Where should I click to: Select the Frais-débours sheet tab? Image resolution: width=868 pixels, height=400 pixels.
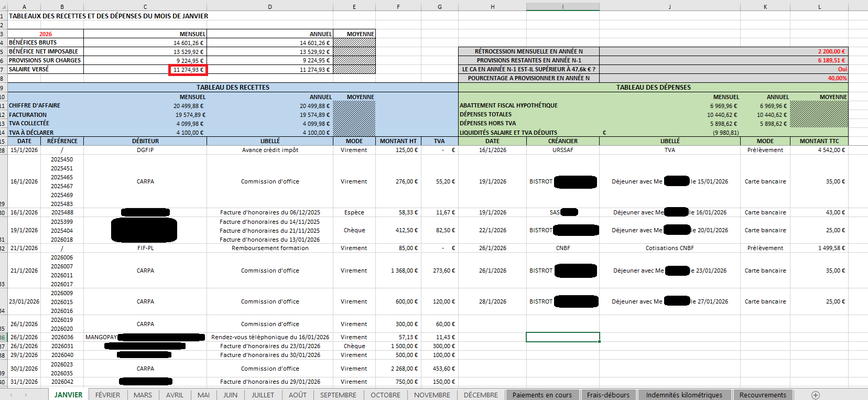click(608, 395)
